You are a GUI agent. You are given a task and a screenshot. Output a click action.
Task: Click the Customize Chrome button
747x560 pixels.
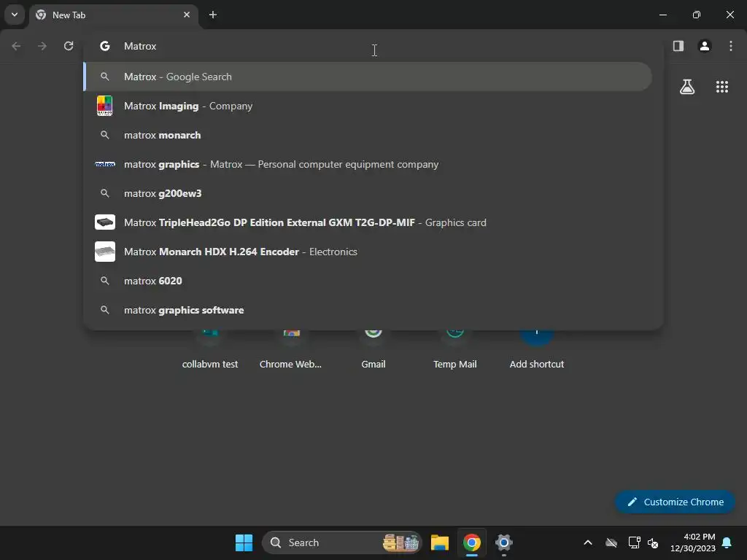click(675, 502)
